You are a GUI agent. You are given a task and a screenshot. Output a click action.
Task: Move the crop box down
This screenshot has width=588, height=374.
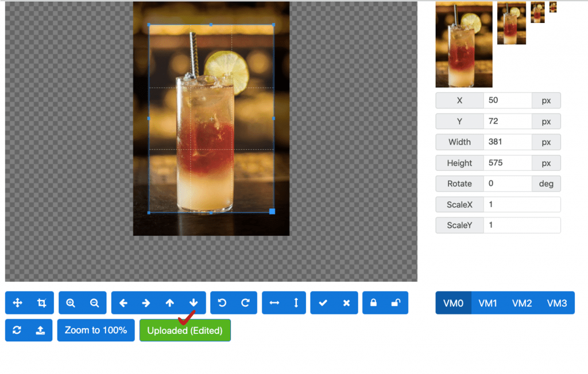(194, 303)
